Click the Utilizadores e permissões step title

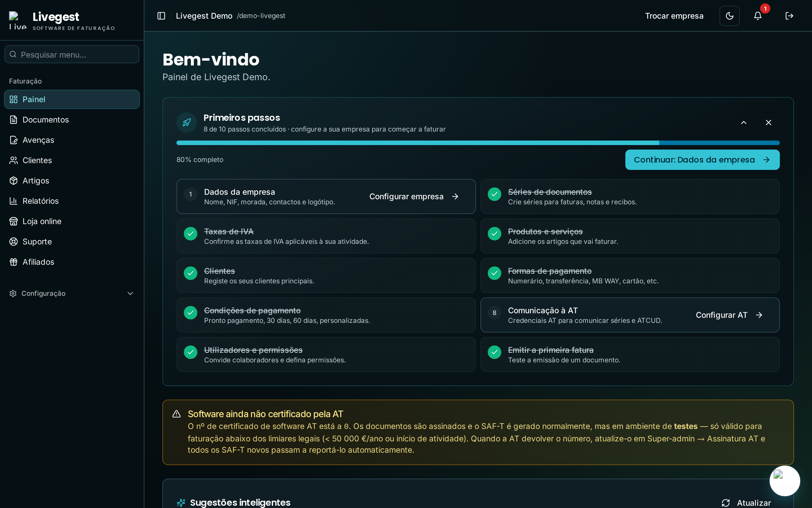pos(253,350)
